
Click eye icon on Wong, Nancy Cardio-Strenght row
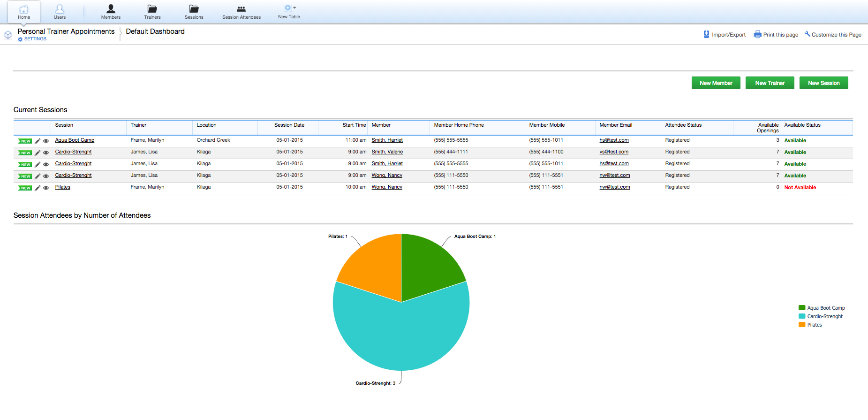pyautogui.click(x=46, y=176)
